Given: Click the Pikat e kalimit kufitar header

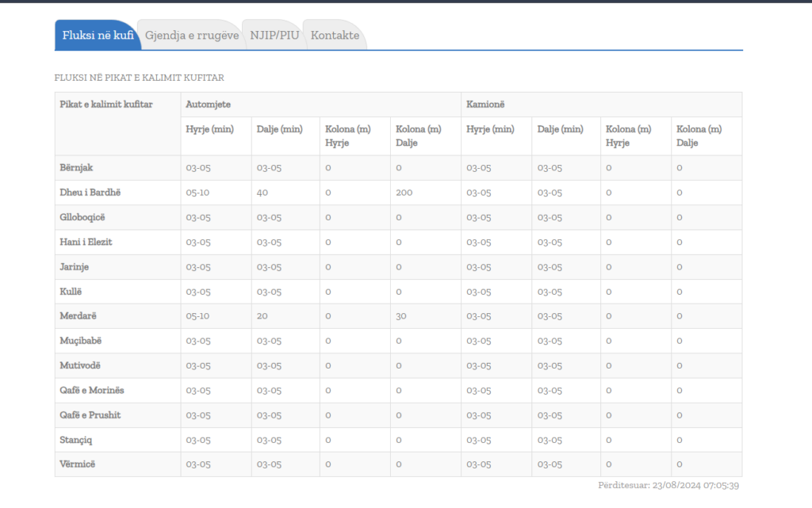Looking at the screenshot, I should coord(106,105).
